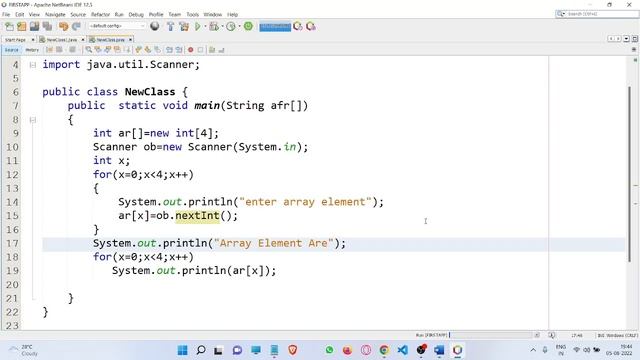The image size is (640, 360).
Task: Open the Source menu
Action: pos(78,14)
